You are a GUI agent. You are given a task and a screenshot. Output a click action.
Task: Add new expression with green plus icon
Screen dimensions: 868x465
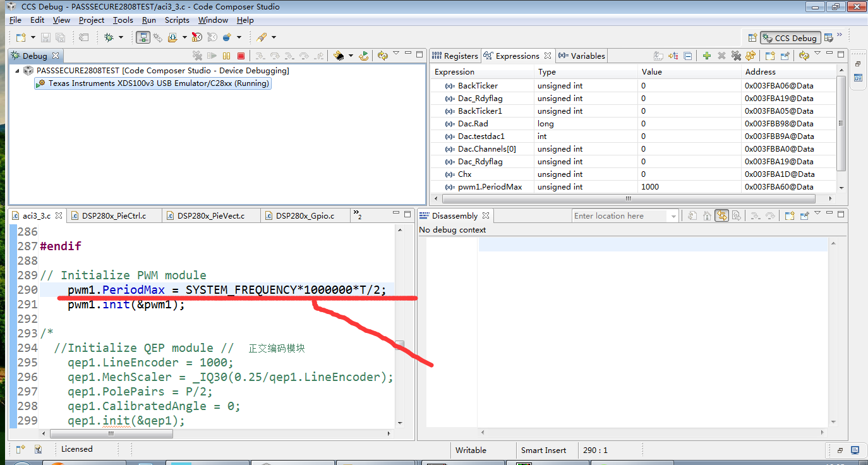click(x=707, y=56)
